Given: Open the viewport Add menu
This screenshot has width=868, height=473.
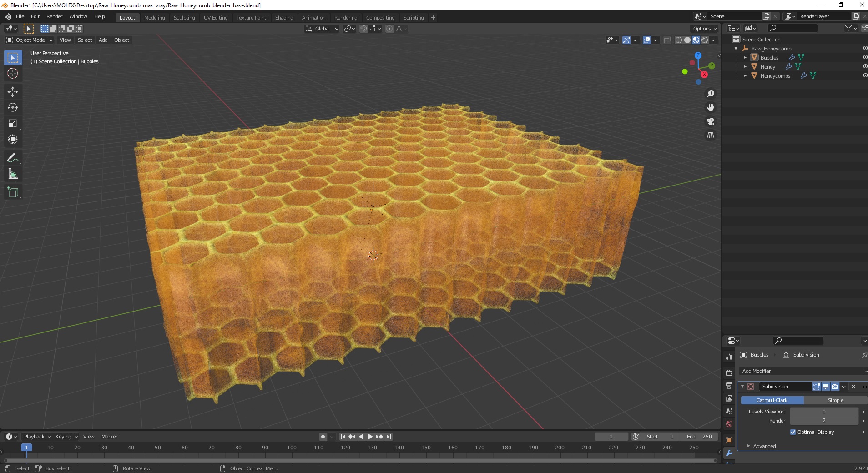Looking at the screenshot, I should click(x=103, y=40).
